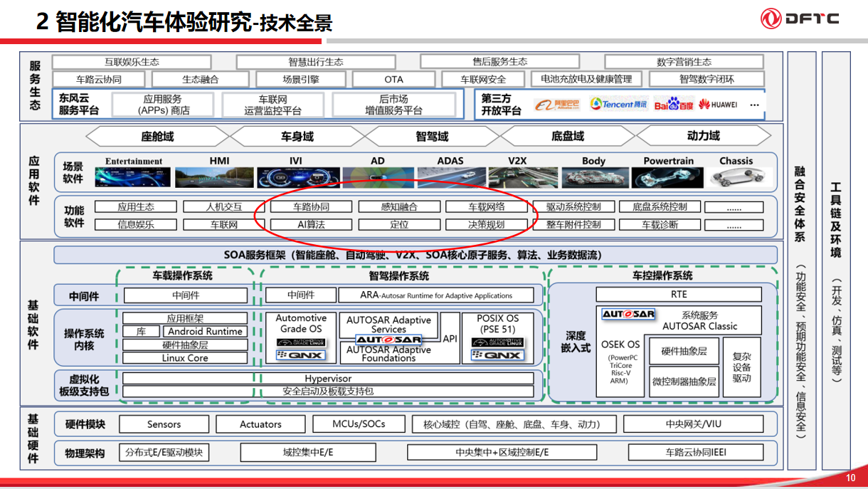The height and width of the screenshot is (489, 868).
Task: Select the IVI dashboard image
Action: pyautogui.click(x=297, y=177)
